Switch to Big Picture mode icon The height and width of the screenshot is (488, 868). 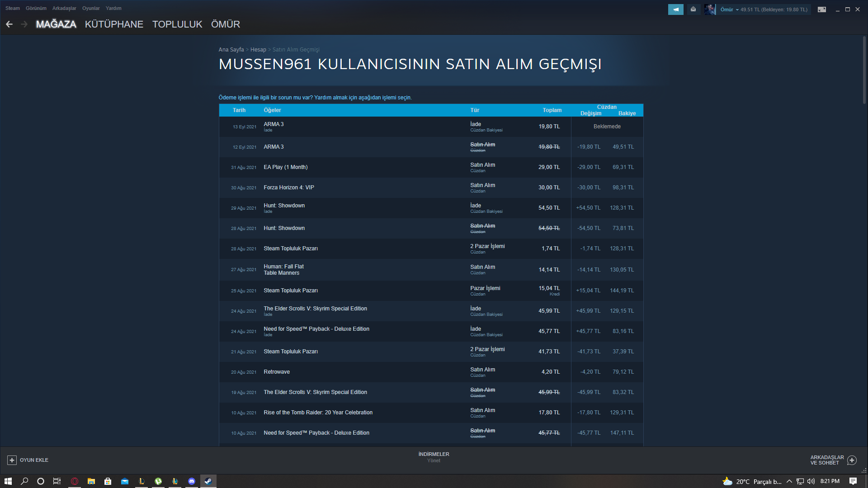822,9
